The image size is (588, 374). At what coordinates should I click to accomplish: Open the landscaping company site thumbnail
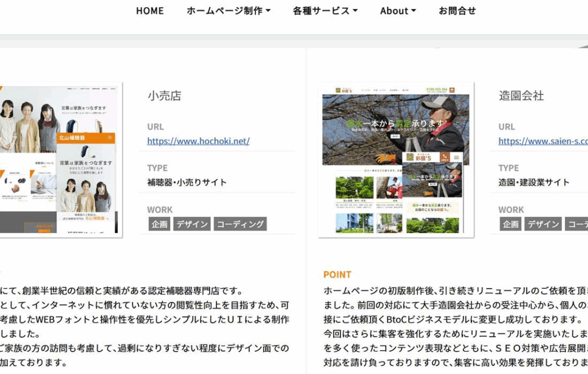[x=396, y=159]
